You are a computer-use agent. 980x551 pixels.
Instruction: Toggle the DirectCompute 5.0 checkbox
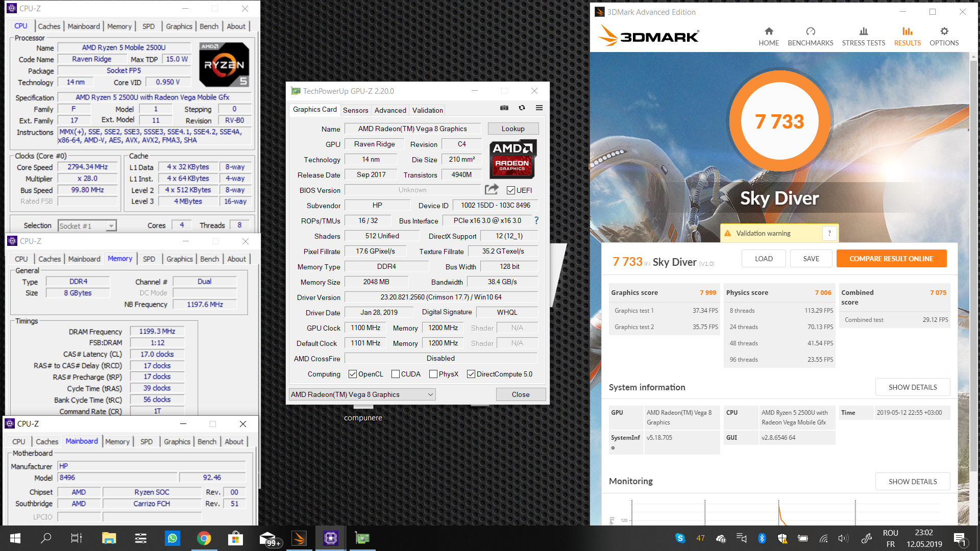(x=471, y=374)
